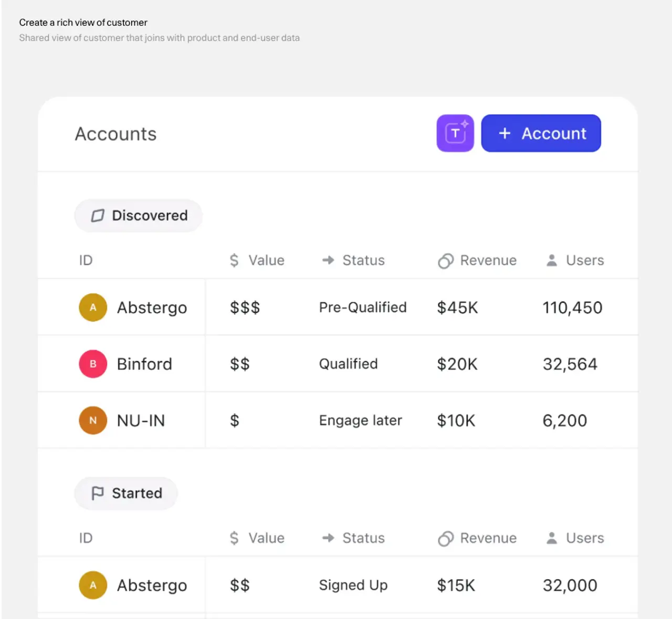Click the 32,000 users cell
Screen dimensions: 672x619
570,586
